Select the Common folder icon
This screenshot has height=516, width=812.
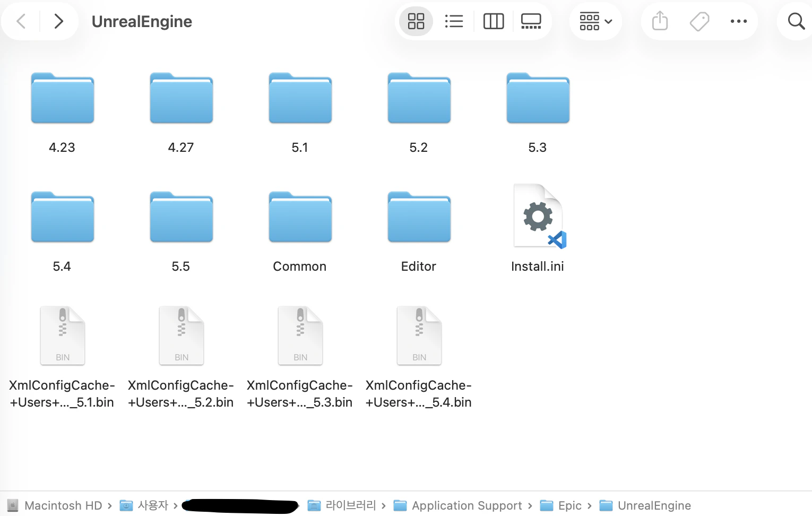point(300,217)
